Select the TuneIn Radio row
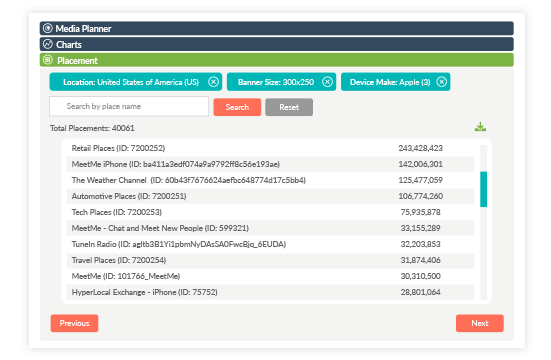This screenshot has height=360, width=551. tap(271, 244)
